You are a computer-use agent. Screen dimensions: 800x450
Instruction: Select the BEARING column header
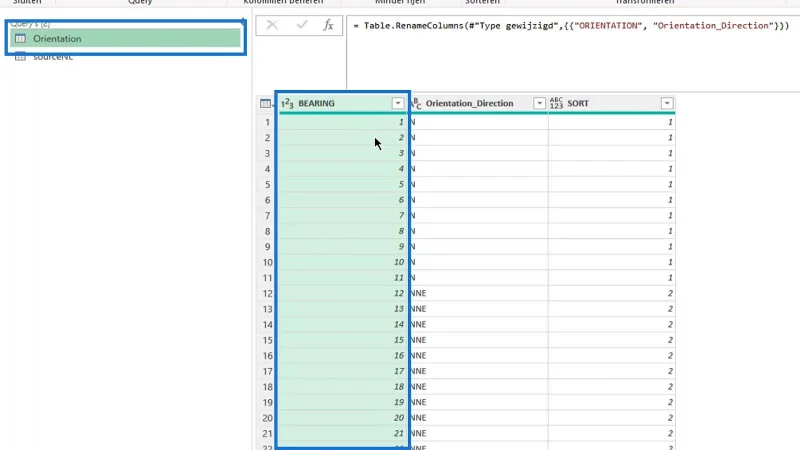pyautogui.click(x=342, y=103)
